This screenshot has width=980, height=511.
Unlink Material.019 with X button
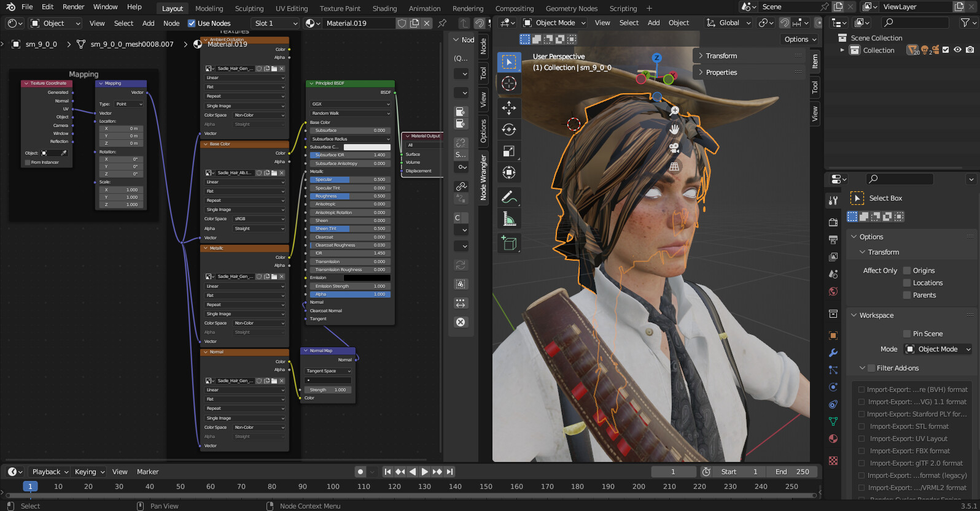tap(427, 23)
